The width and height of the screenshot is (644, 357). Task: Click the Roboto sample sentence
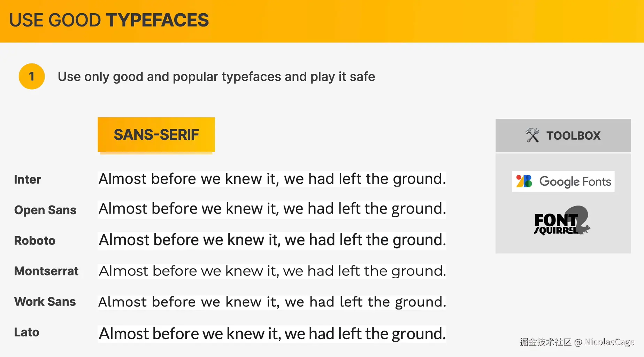point(272,240)
